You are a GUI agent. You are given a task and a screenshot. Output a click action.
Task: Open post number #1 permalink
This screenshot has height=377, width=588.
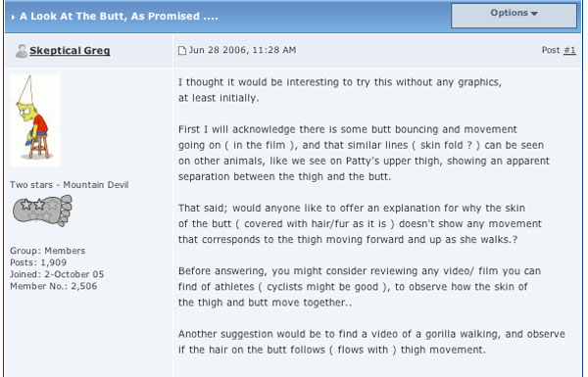click(x=569, y=50)
